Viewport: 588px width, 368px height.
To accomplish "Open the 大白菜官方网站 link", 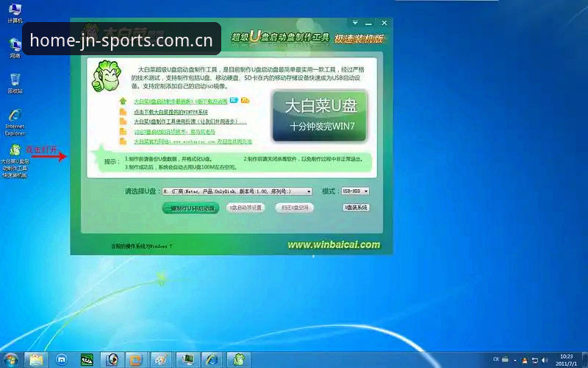I will pyautogui.click(x=193, y=141).
